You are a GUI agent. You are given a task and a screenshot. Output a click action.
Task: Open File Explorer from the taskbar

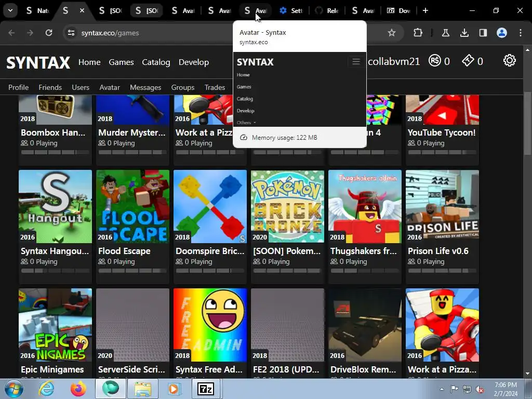click(x=143, y=389)
